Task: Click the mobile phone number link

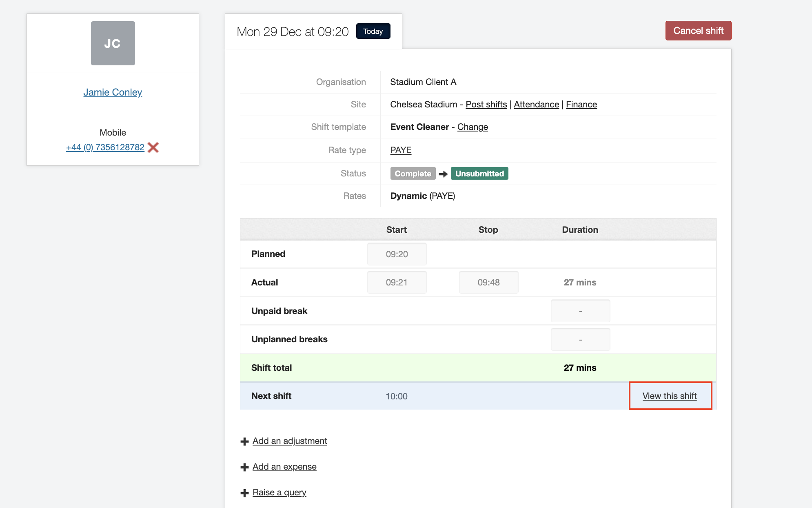Action: pos(105,147)
